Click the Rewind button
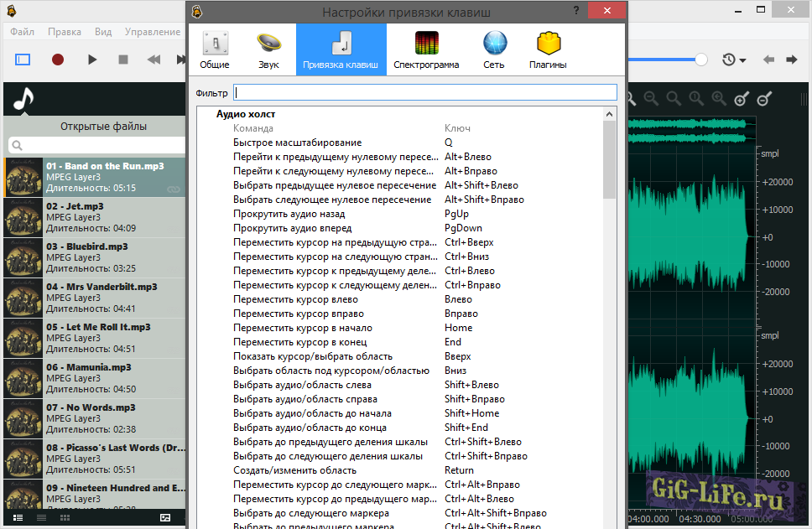812x529 pixels. [x=154, y=60]
